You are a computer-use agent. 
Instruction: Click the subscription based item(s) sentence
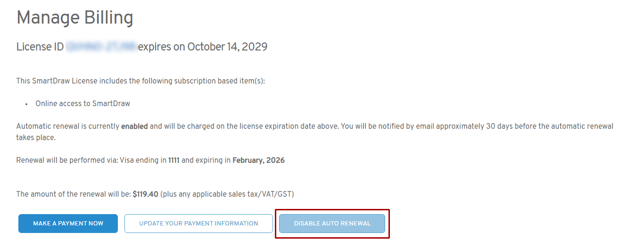tap(140, 81)
